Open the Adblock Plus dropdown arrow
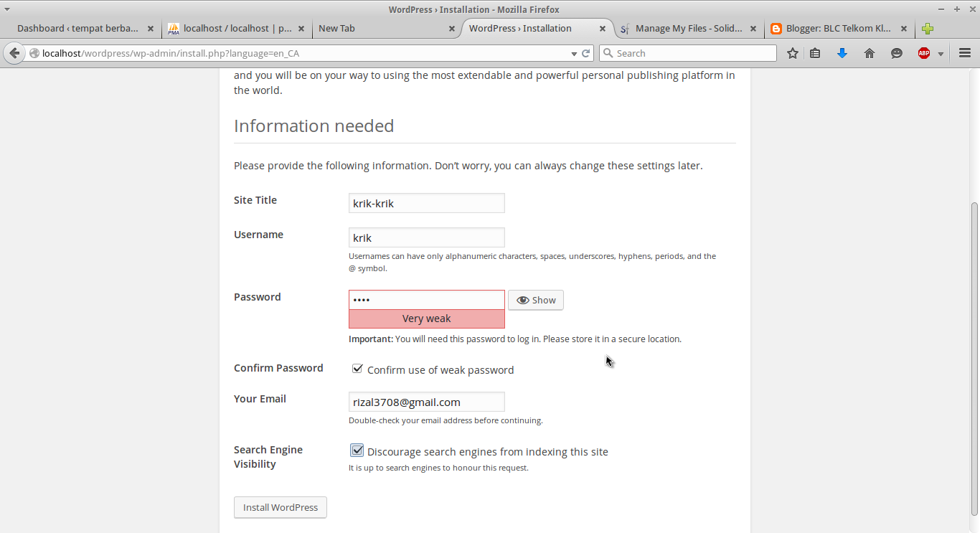This screenshot has height=533, width=980. (x=941, y=54)
